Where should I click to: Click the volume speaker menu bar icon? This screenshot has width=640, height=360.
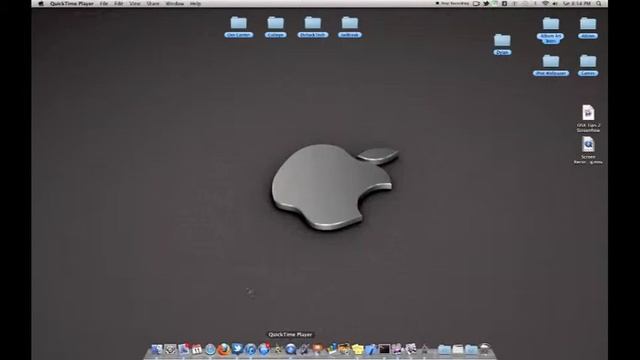(x=555, y=3)
